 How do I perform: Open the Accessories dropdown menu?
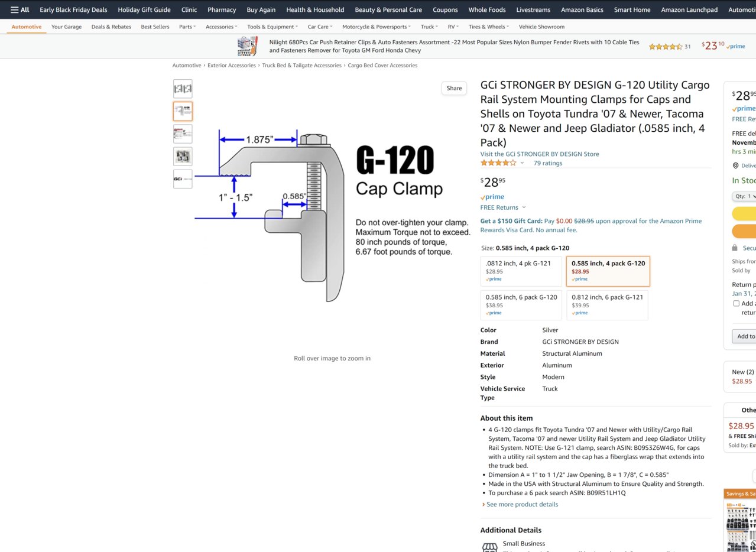point(221,27)
